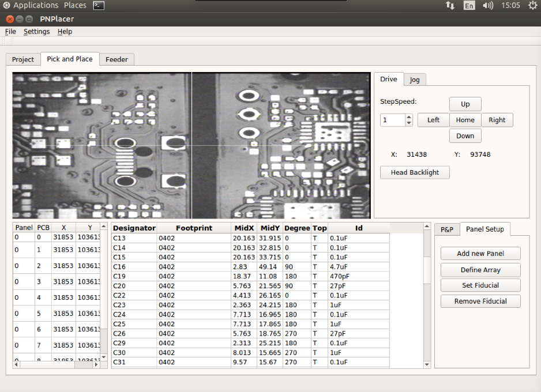Click the En keyboard layout indicator
541x392 pixels.
point(468,5)
